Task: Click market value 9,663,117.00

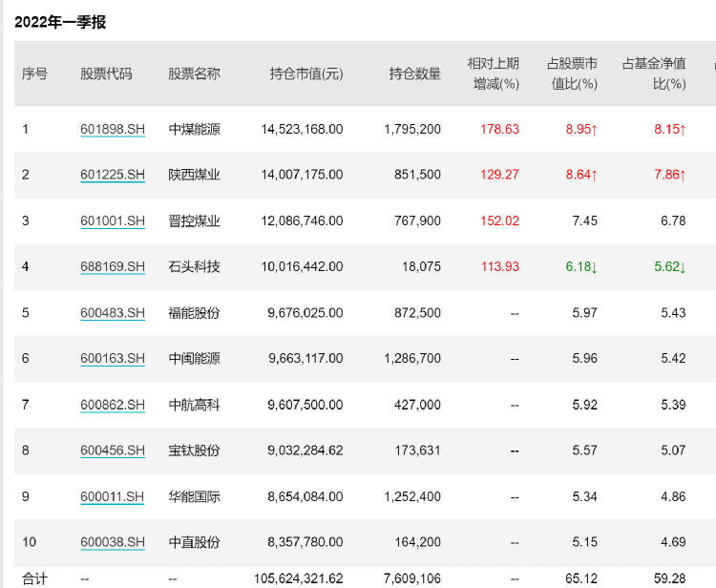Action: tap(305, 358)
